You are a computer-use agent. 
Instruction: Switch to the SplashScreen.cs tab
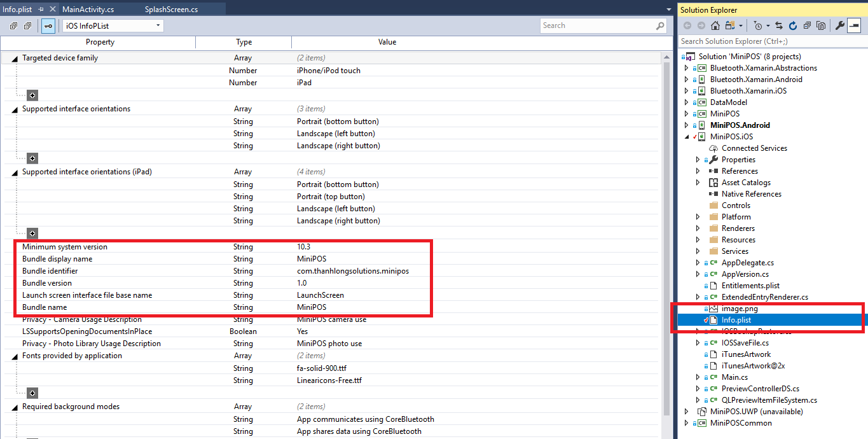click(171, 9)
